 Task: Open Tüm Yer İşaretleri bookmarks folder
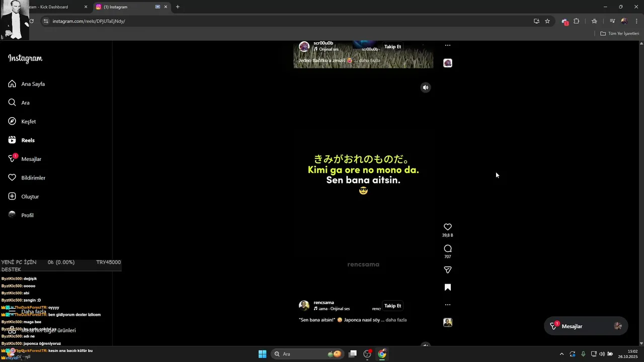coord(620,34)
